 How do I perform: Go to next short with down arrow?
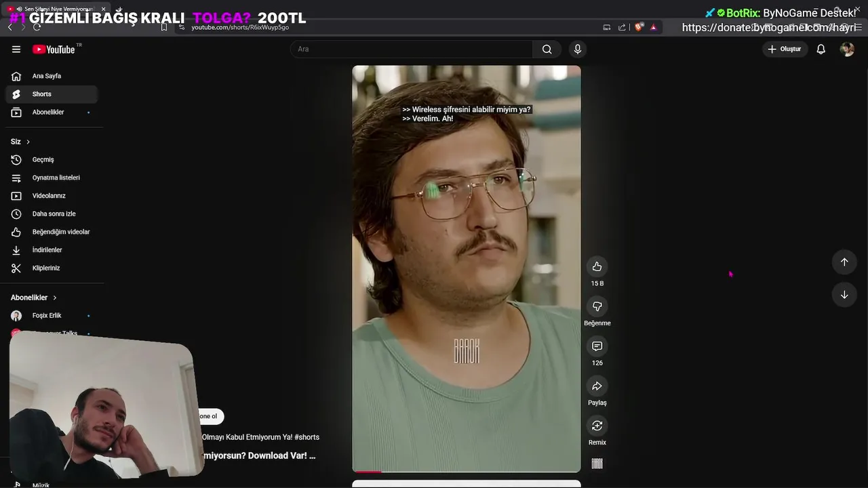(x=844, y=295)
